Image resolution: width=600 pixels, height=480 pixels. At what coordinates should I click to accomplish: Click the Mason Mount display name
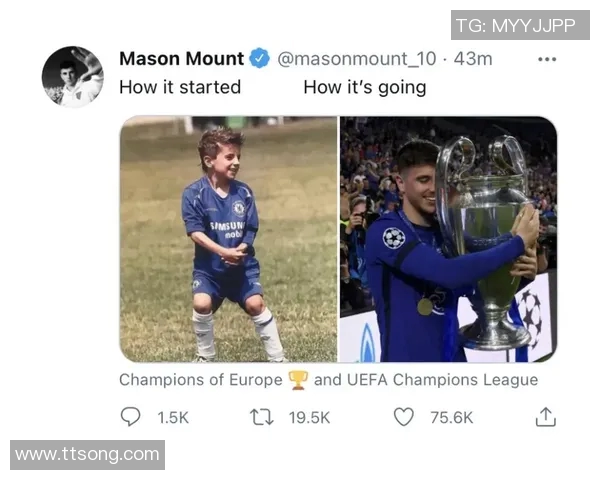point(181,59)
